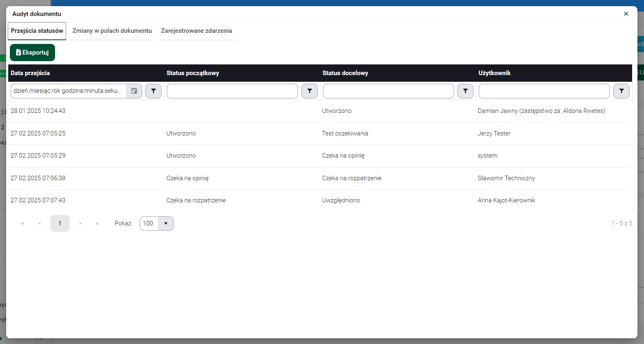The height and width of the screenshot is (344, 644).
Task: Click filter icon for Status docelowy column
Action: point(465,91)
